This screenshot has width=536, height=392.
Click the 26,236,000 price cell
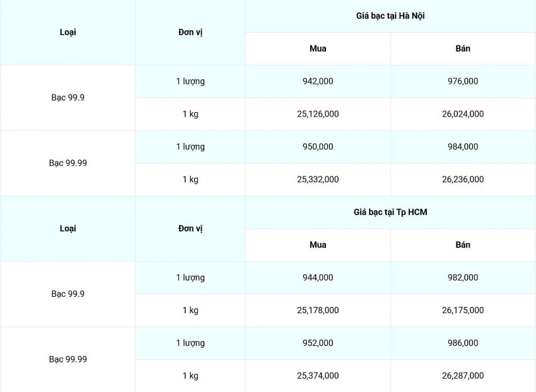(463, 180)
